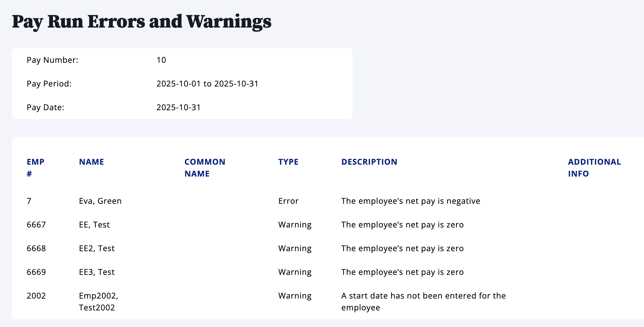Click employee number 6669
Viewport: 644px width, 327px height.
(x=36, y=272)
